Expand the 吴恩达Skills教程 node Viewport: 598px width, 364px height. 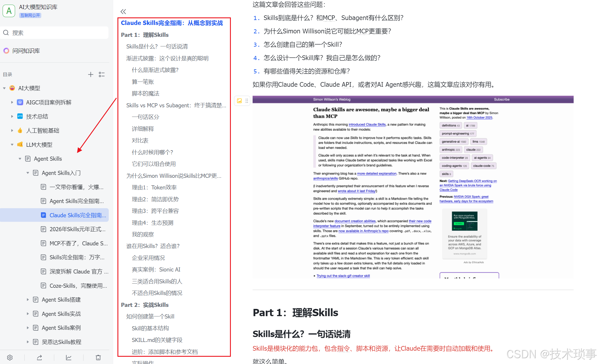point(28,342)
